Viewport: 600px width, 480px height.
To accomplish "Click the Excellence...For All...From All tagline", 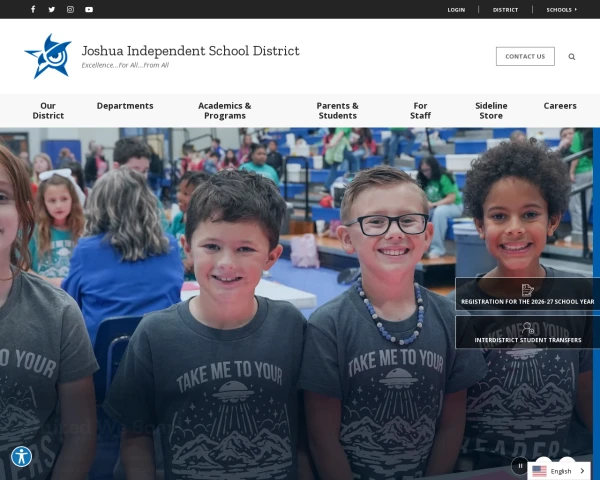I will pyautogui.click(x=125, y=65).
